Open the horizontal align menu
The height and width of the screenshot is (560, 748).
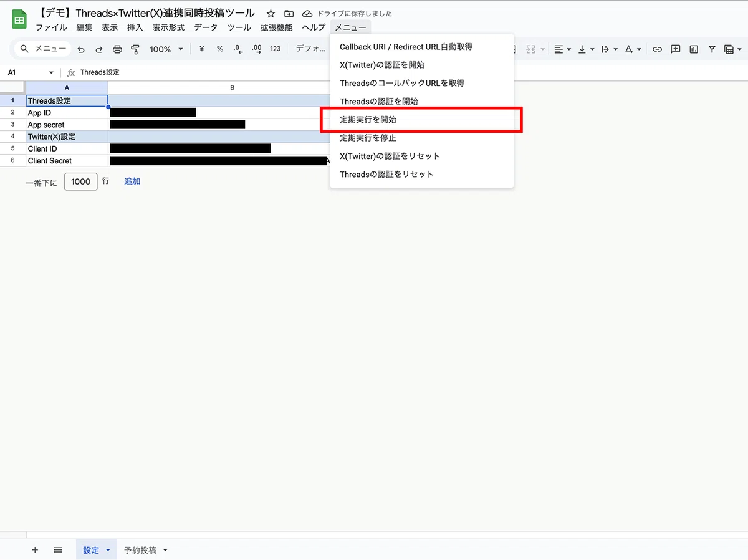coord(563,49)
